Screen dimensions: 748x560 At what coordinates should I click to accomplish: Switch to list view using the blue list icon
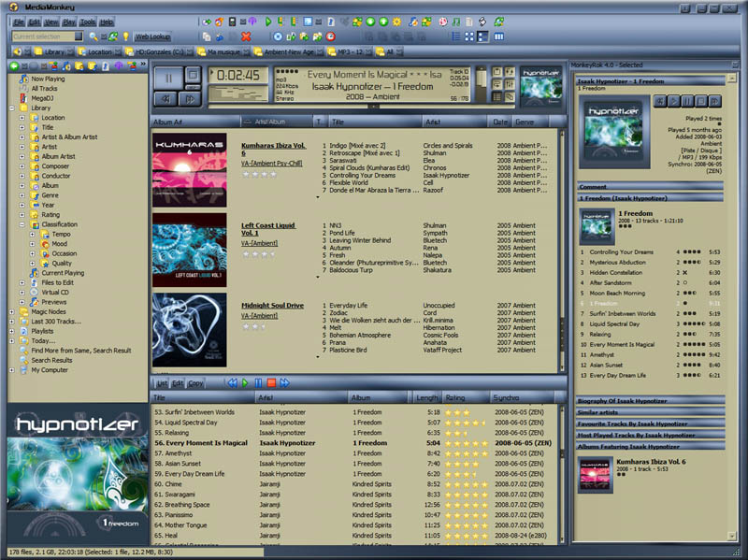point(456,36)
